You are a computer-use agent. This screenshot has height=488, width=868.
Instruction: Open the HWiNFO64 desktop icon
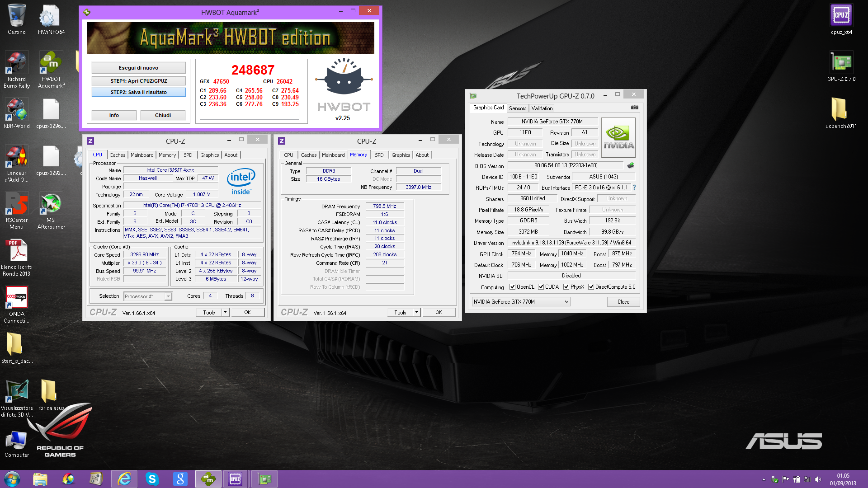tap(51, 19)
